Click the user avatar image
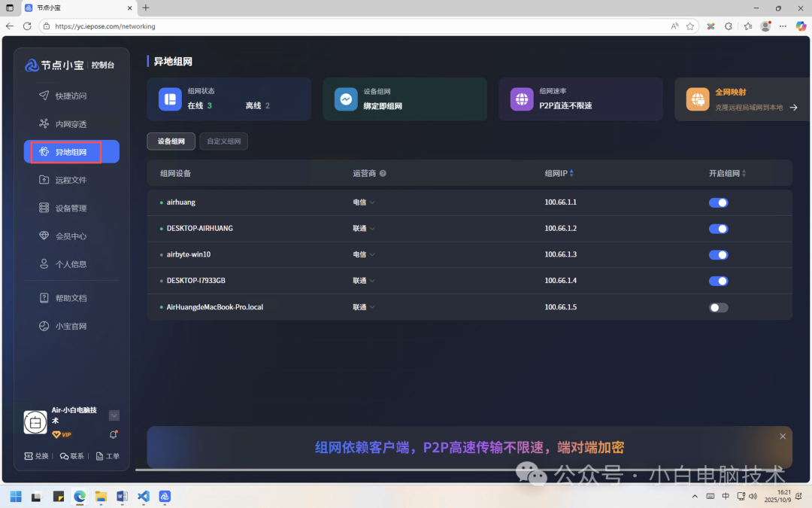The height and width of the screenshot is (508, 812). (x=35, y=422)
